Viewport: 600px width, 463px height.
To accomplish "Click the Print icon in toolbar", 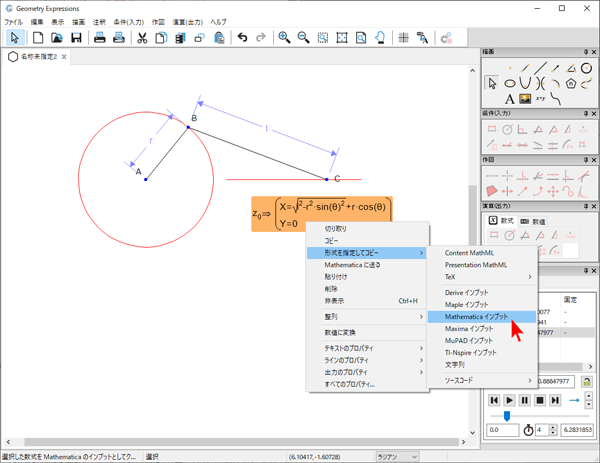I will (100, 38).
